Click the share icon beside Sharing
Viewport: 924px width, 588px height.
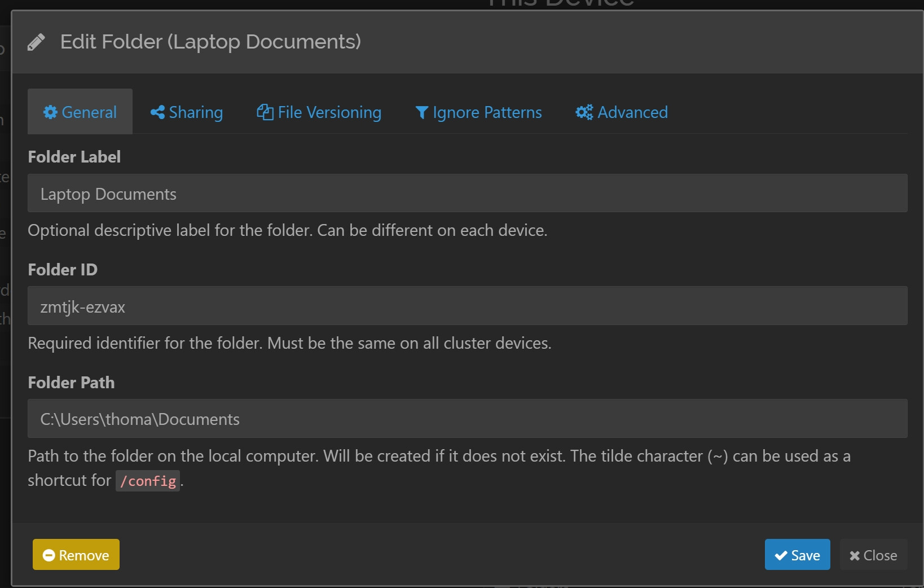click(x=157, y=112)
